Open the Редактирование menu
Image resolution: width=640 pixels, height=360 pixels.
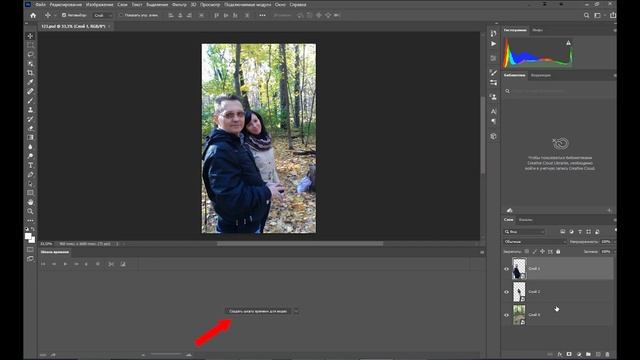pyautogui.click(x=66, y=4)
